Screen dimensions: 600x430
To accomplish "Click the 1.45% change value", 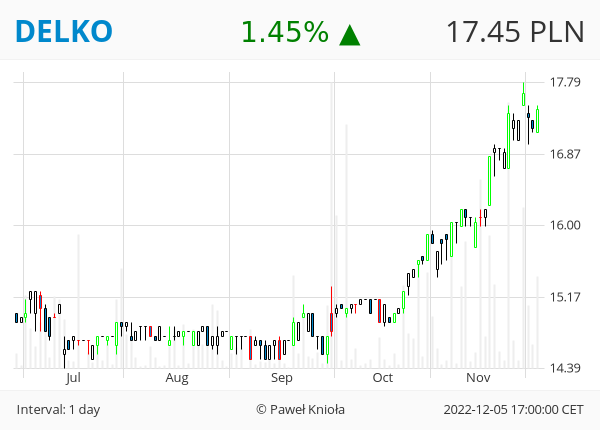I will (285, 31).
